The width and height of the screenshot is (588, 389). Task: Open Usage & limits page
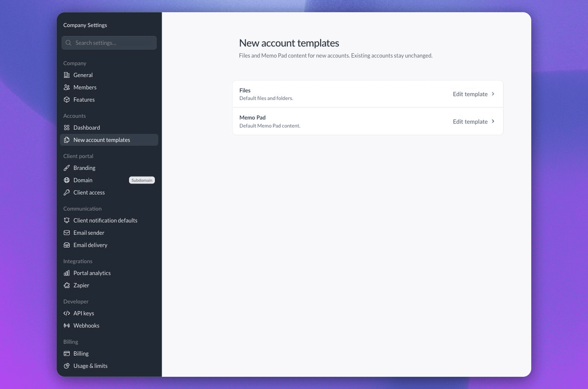pos(109,366)
